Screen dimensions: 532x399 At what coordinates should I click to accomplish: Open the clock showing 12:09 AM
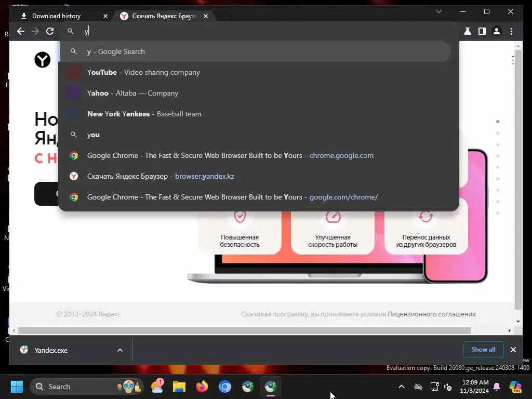(475, 387)
